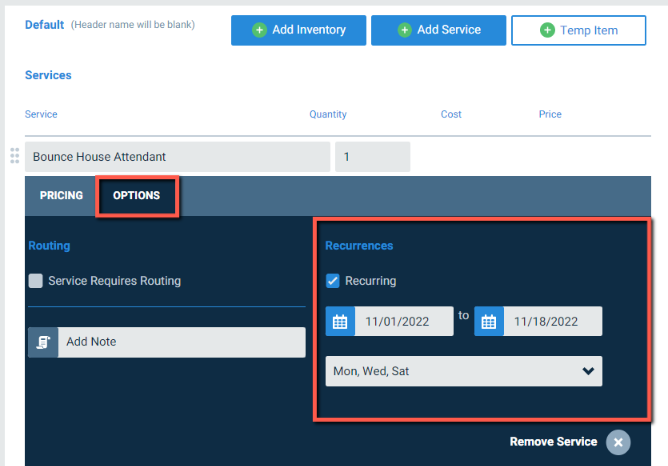668x466 pixels.
Task: Click the Services section heading
Action: [48, 75]
